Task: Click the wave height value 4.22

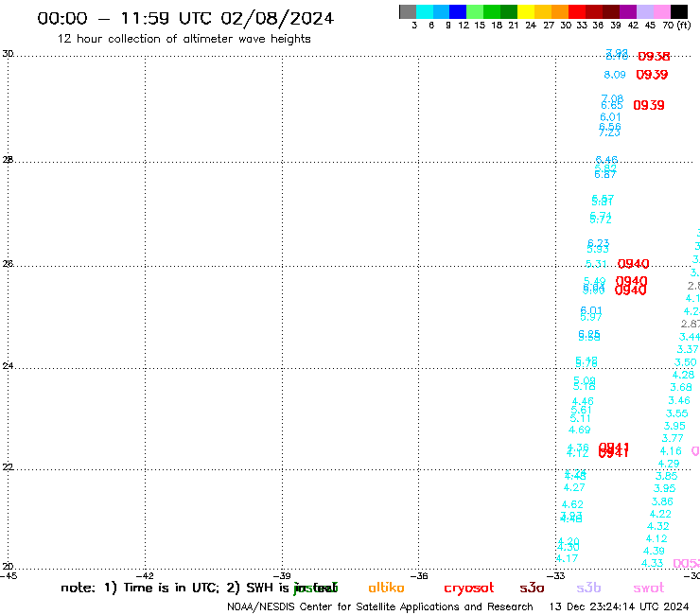Action: pos(660,514)
